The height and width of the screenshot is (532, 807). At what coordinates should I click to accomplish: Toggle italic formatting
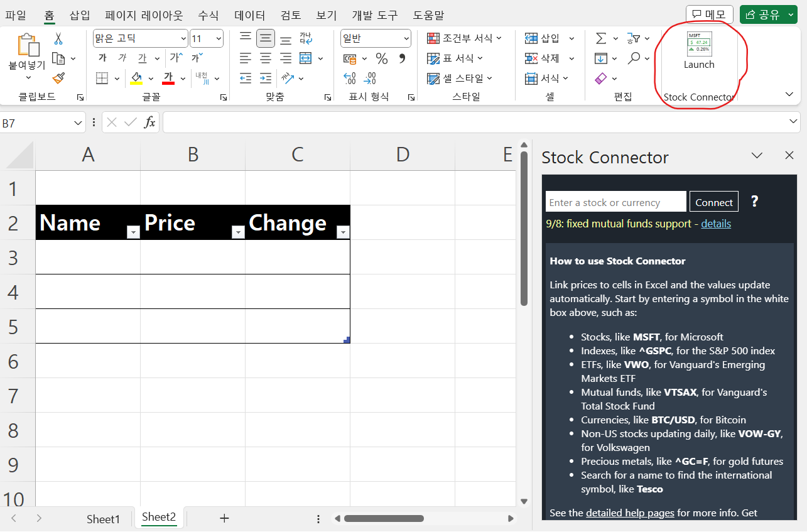point(122,58)
